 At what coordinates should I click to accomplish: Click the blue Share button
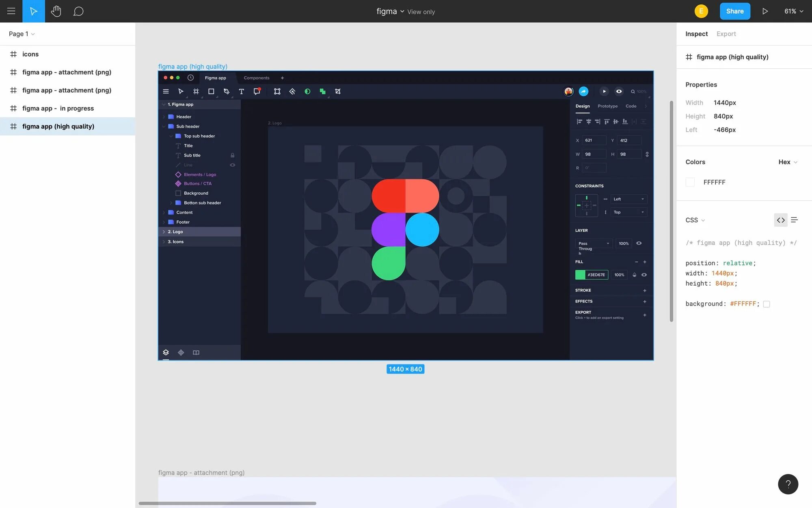tap(734, 11)
